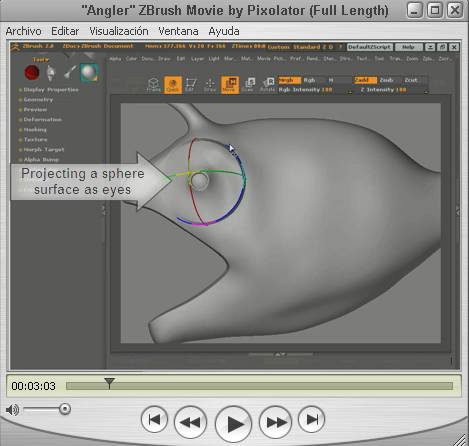Select the Move tool icon in ZBrush
This screenshot has width=469, height=446.
230,85
